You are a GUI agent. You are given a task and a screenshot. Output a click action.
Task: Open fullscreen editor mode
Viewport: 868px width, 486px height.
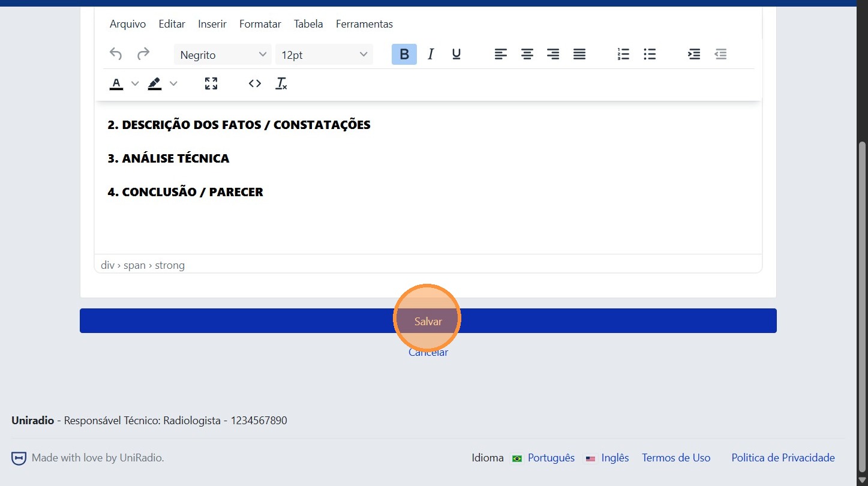coord(211,83)
